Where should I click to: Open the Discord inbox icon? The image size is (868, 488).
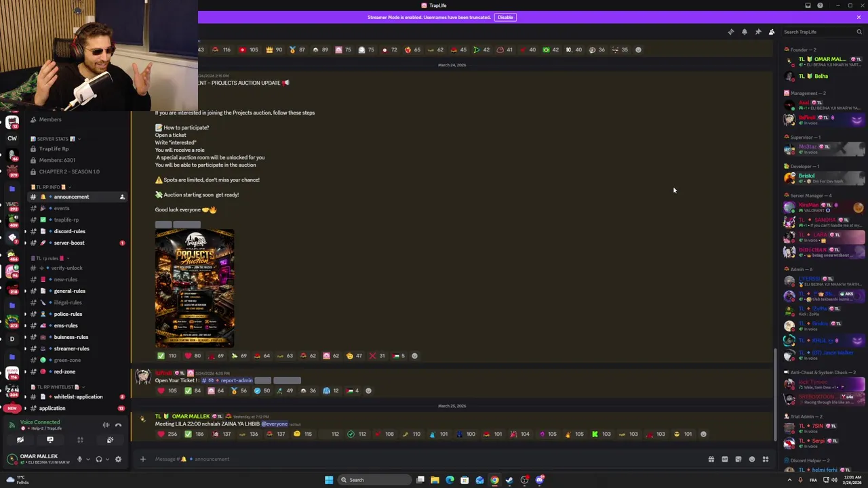click(808, 5)
